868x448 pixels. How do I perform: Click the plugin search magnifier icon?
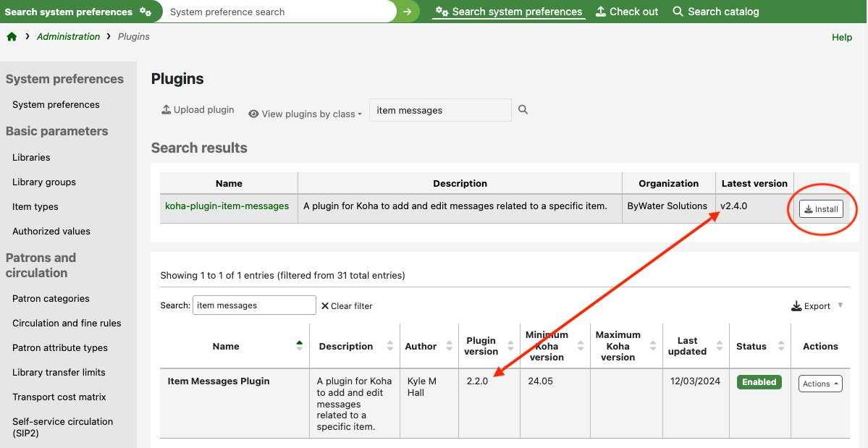[x=523, y=110]
